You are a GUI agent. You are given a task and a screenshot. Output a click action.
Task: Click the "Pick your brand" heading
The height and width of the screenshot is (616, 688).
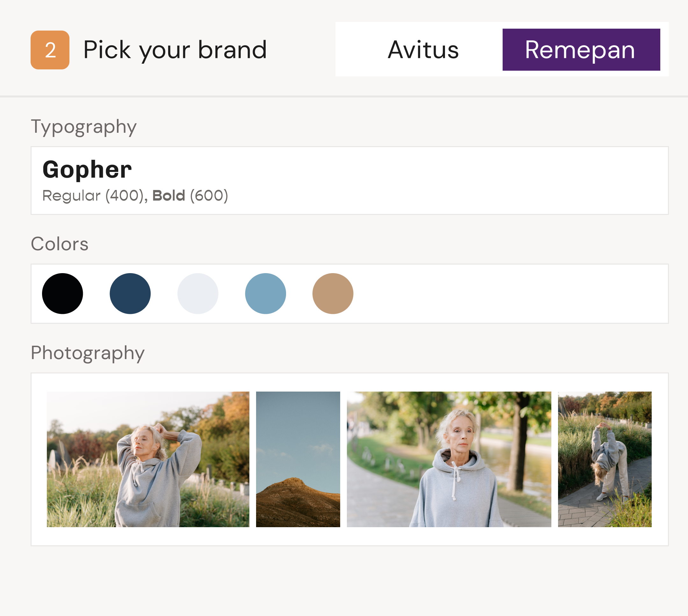coord(175,50)
